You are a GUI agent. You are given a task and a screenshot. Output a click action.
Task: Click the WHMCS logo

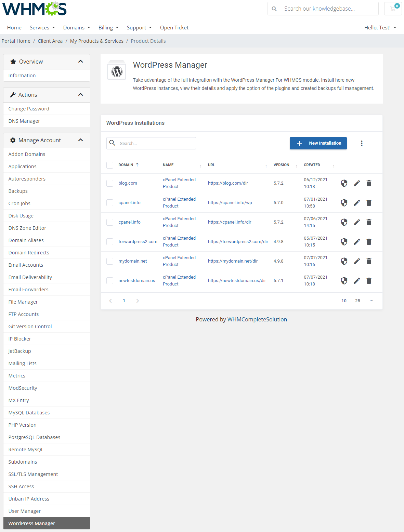[35, 9]
